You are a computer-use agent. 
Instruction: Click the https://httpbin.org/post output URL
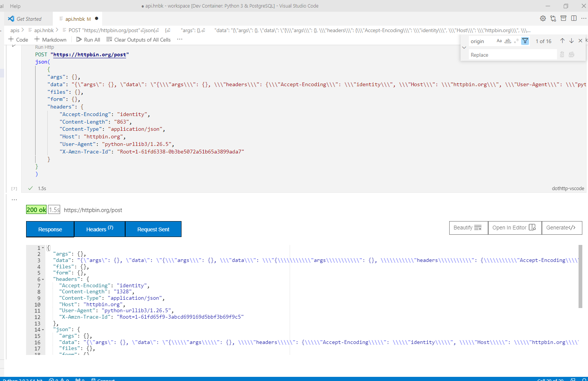(x=93, y=210)
